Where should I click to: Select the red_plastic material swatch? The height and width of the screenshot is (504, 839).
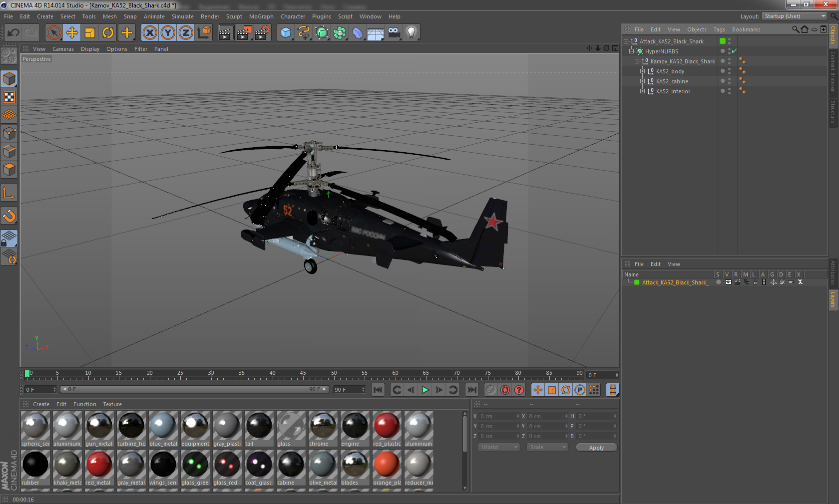pos(387,429)
